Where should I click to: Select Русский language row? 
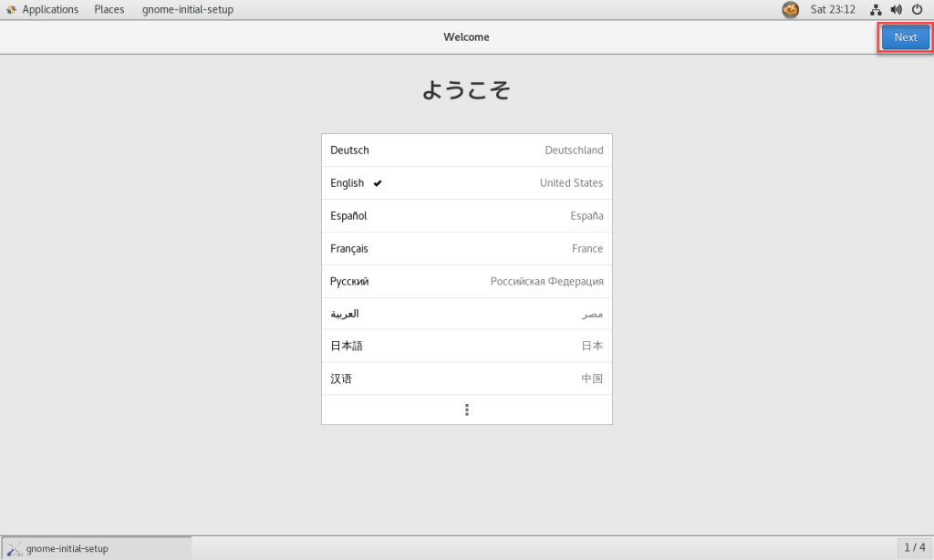(x=466, y=281)
